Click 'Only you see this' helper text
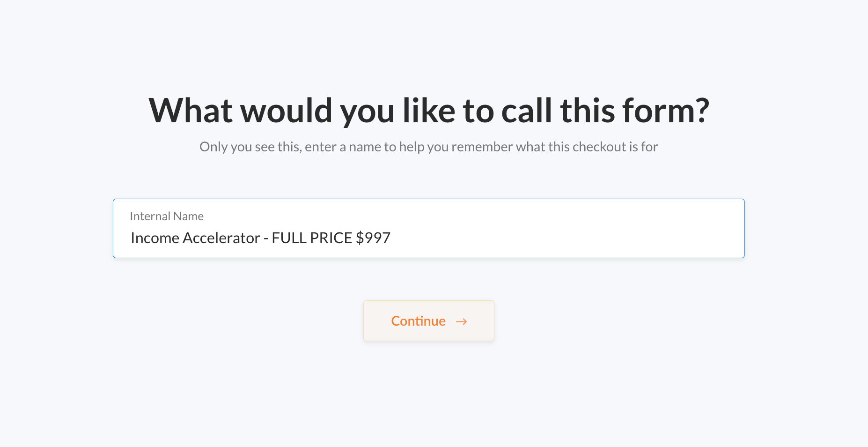The image size is (868, 447). tap(250, 147)
